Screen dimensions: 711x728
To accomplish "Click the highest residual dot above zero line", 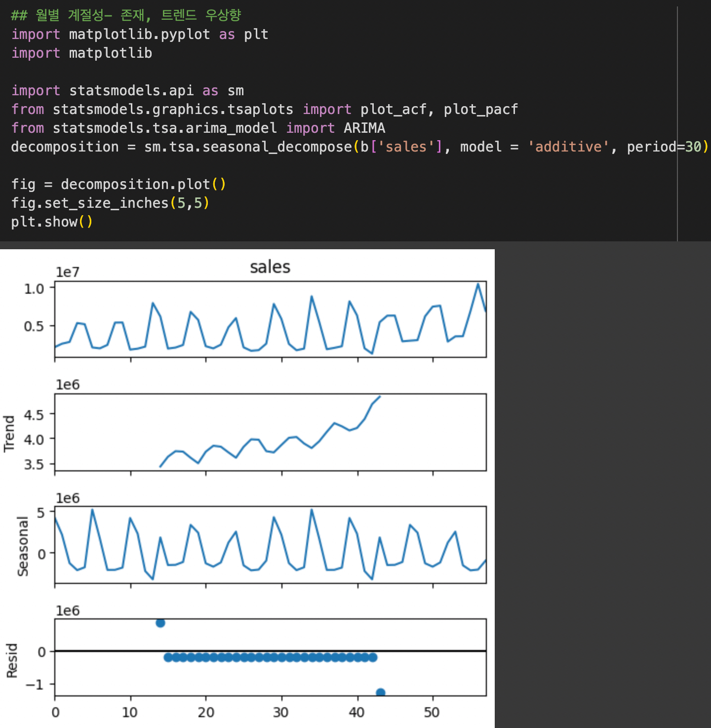I will tap(160, 623).
